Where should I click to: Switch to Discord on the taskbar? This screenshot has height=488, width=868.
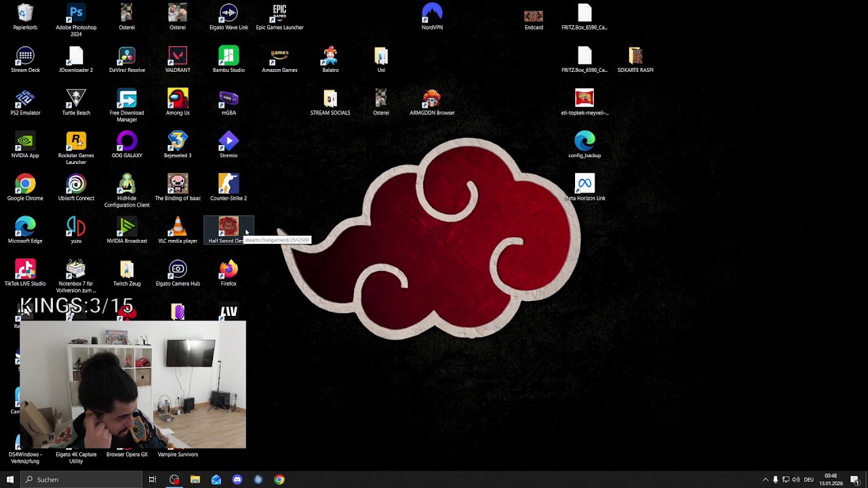[237, 479]
